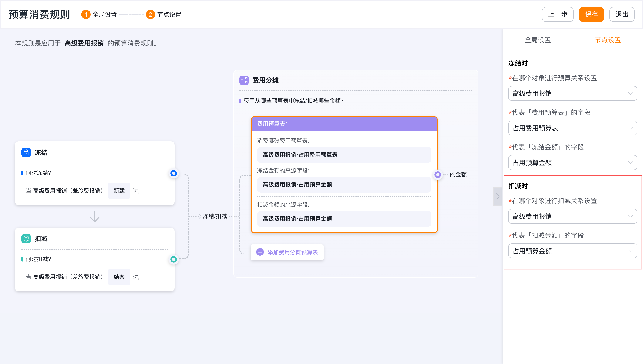The width and height of the screenshot is (643, 364).
Task: Click the 何时冻结? heading
Action: point(38,173)
